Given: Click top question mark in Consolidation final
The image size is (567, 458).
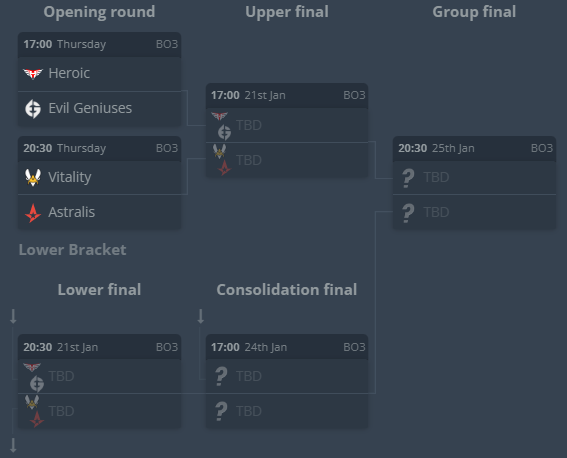Looking at the screenshot, I should pyautogui.click(x=221, y=376).
